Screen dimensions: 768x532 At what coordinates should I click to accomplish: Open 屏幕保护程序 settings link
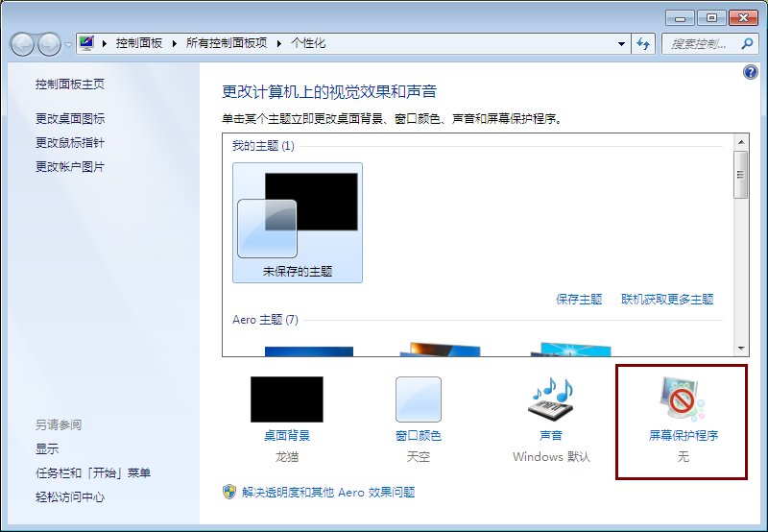pyautogui.click(x=684, y=436)
